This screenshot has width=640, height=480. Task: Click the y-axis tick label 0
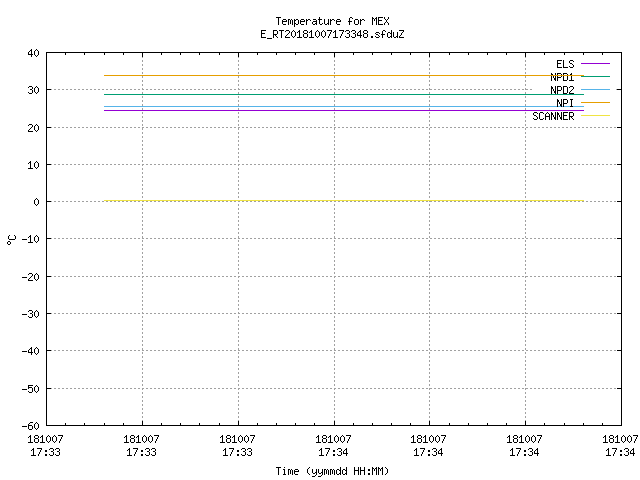click(37, 202)
